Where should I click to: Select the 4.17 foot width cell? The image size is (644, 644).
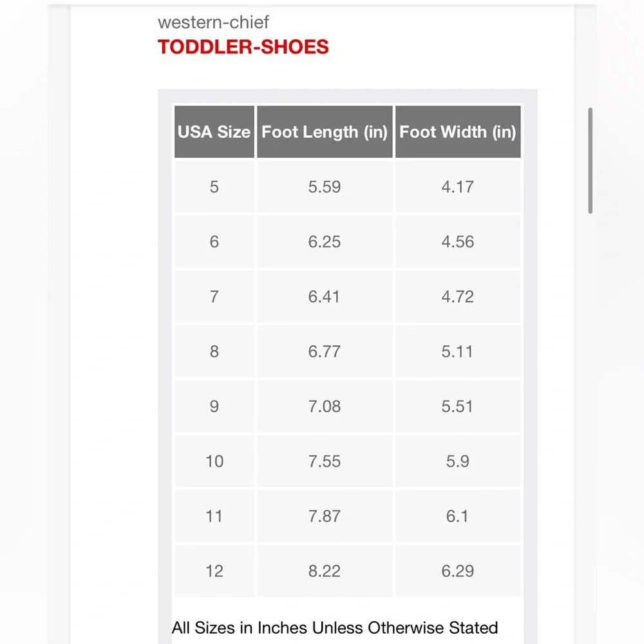click(458, 187)
